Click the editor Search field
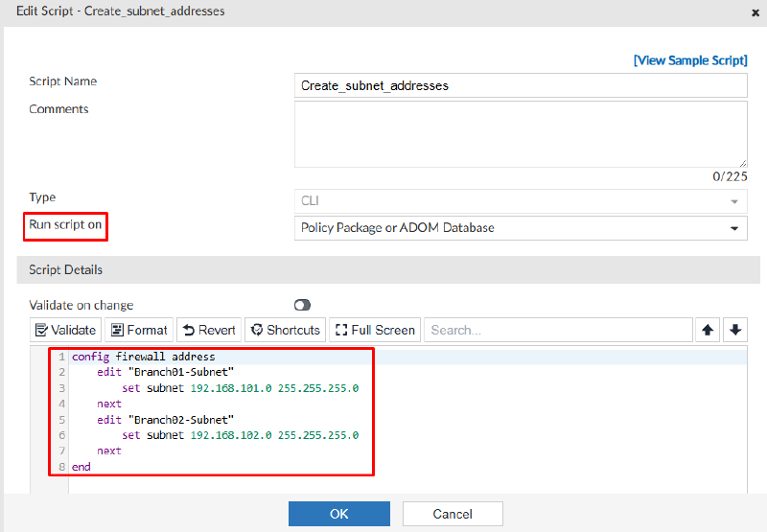Viewport: 767px width, 532px height. point(558,330)
